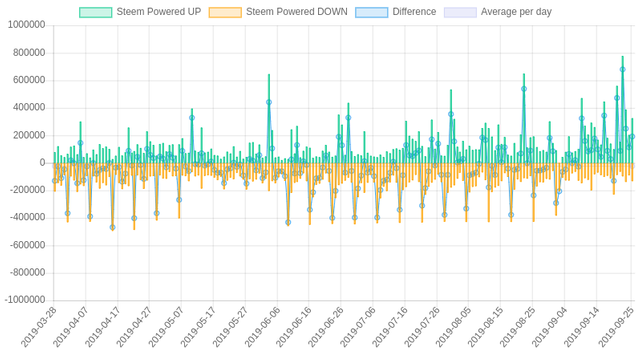Click the 2019-05-07 x-axis date label
The height and width of the screenshot is (361, 640).
click(166, 327)
